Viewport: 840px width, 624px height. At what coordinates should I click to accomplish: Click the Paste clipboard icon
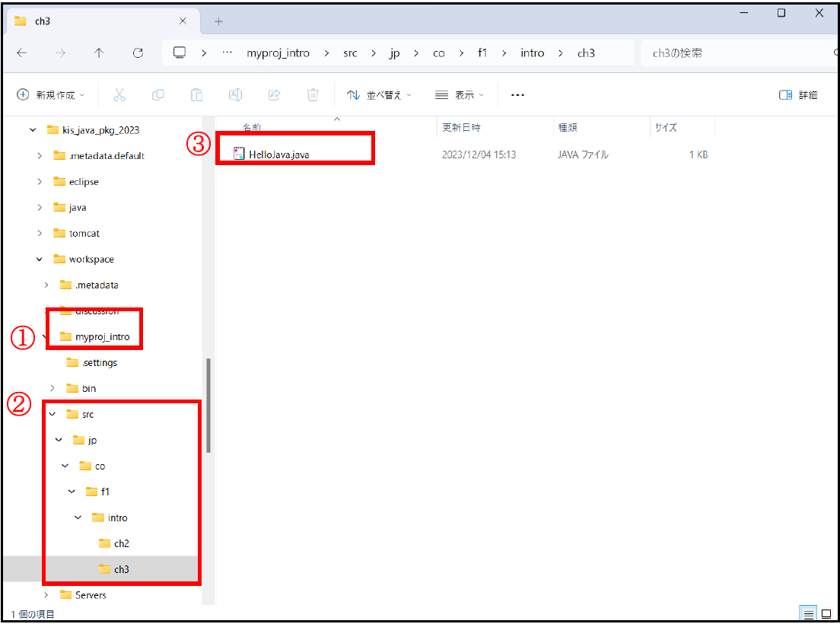point(196,95)
